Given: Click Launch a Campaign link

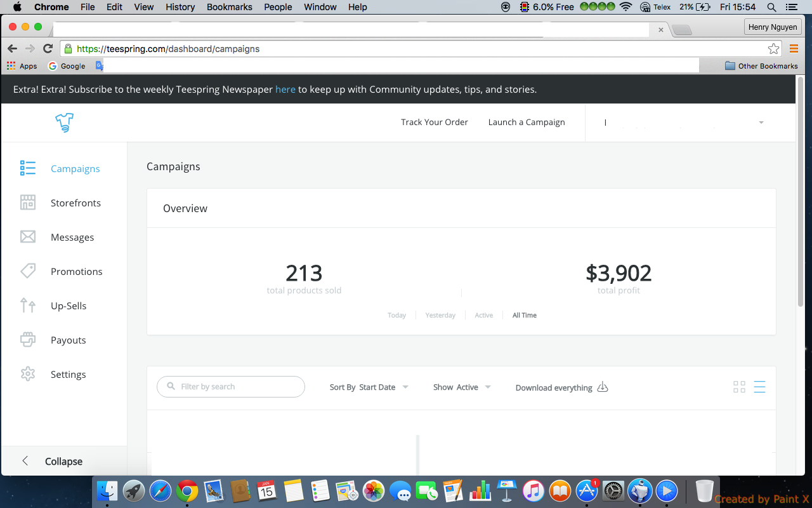Looking at the screenshot, I should (527, 122).
